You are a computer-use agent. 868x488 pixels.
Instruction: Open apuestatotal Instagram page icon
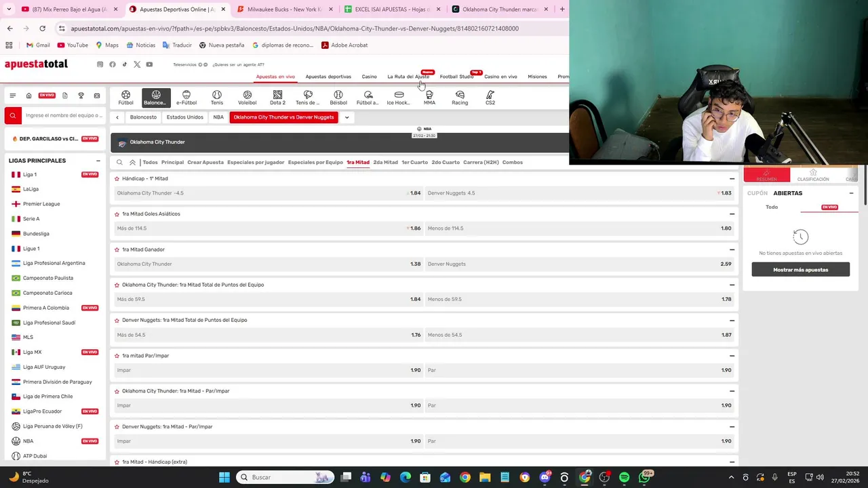(100, 64)
